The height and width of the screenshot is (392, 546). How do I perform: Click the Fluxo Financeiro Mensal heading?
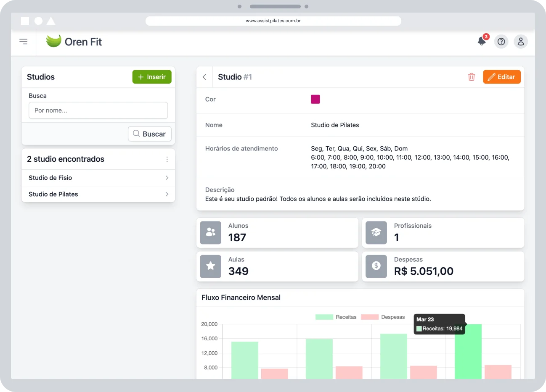241,297
